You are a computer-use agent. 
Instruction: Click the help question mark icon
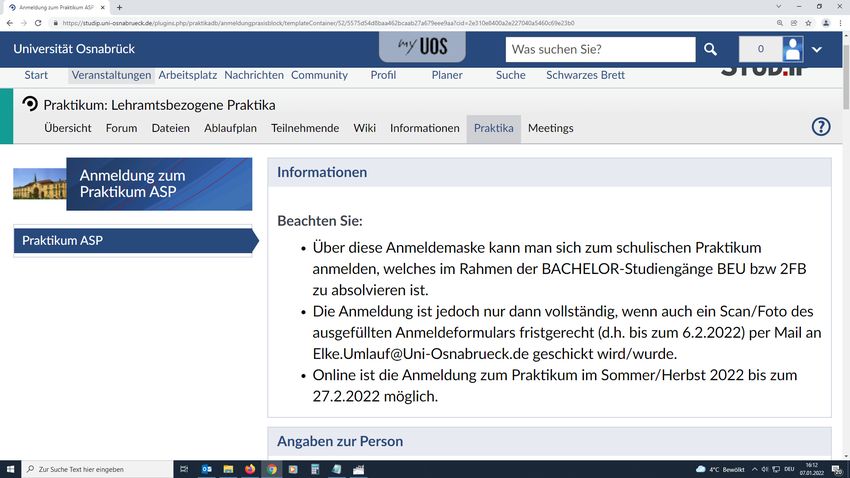coord(820,127)
